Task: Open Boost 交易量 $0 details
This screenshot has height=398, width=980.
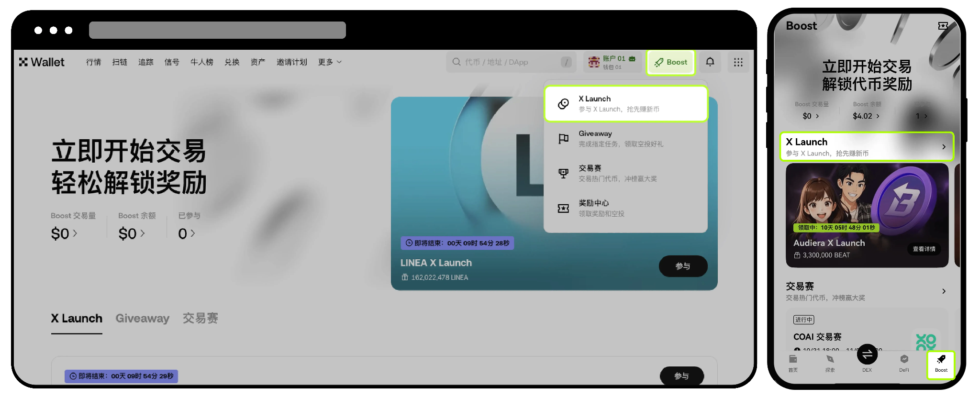Action: tap(64, 233)
